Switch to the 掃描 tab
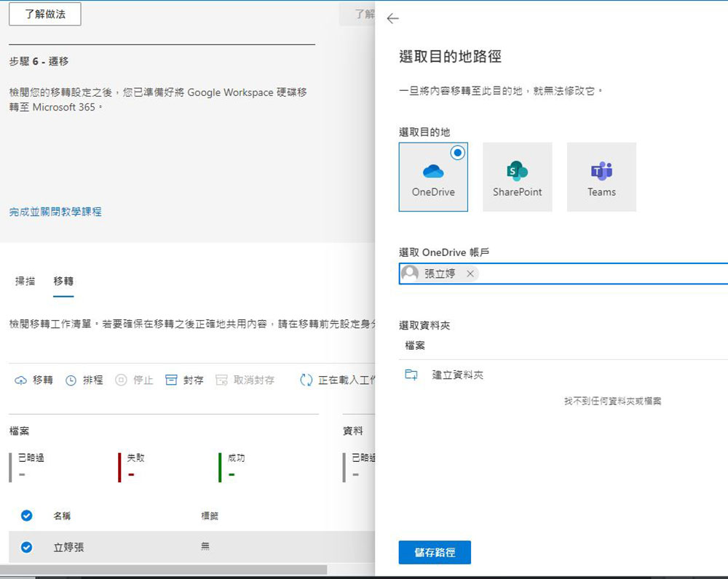 pyautogui.click(x=25, y=281)
